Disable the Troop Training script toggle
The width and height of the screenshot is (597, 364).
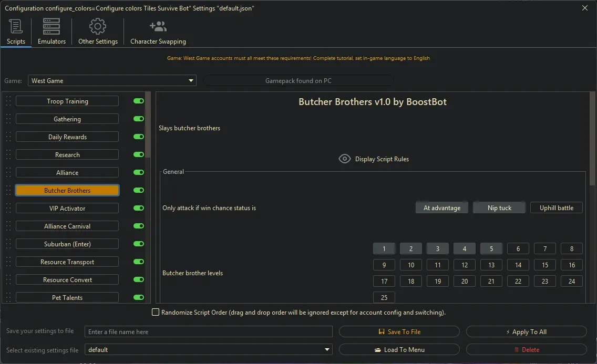(138, 101)
